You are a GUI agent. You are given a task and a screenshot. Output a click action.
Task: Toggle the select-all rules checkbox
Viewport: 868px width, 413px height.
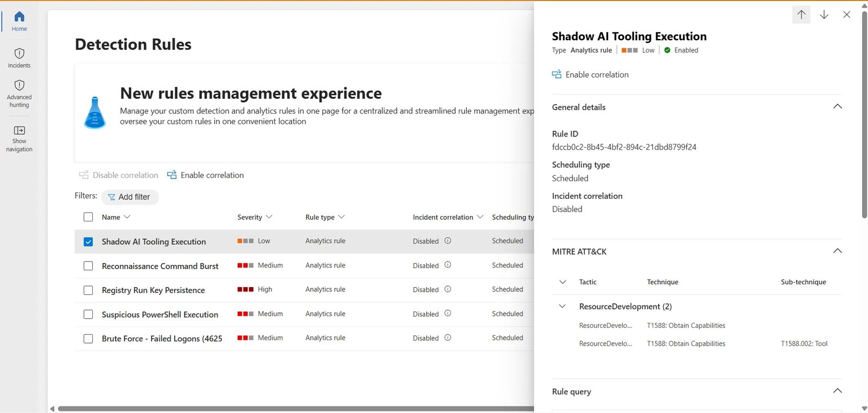click(88, 217)
